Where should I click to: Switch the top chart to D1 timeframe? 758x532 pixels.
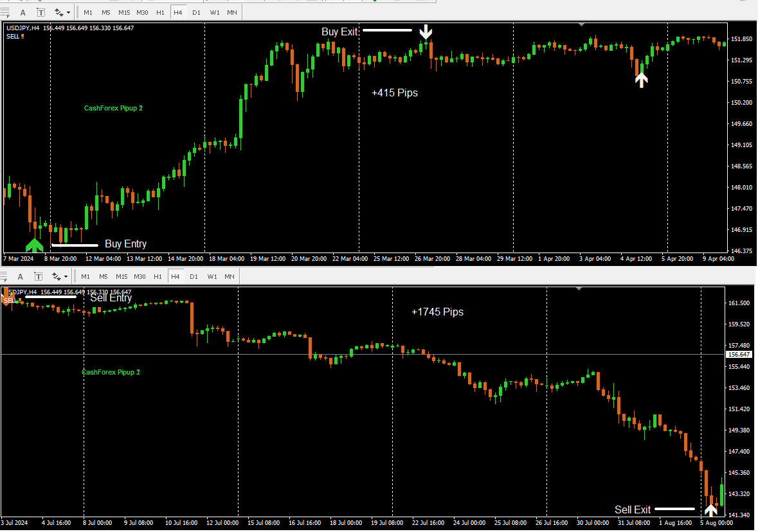pos(196,12)
